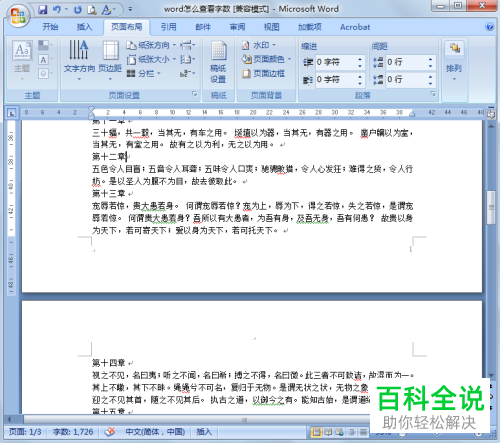This screenshot has height=443, width=500.
Task: Increase spacing before spinner arrow
Action: (431, 59)
